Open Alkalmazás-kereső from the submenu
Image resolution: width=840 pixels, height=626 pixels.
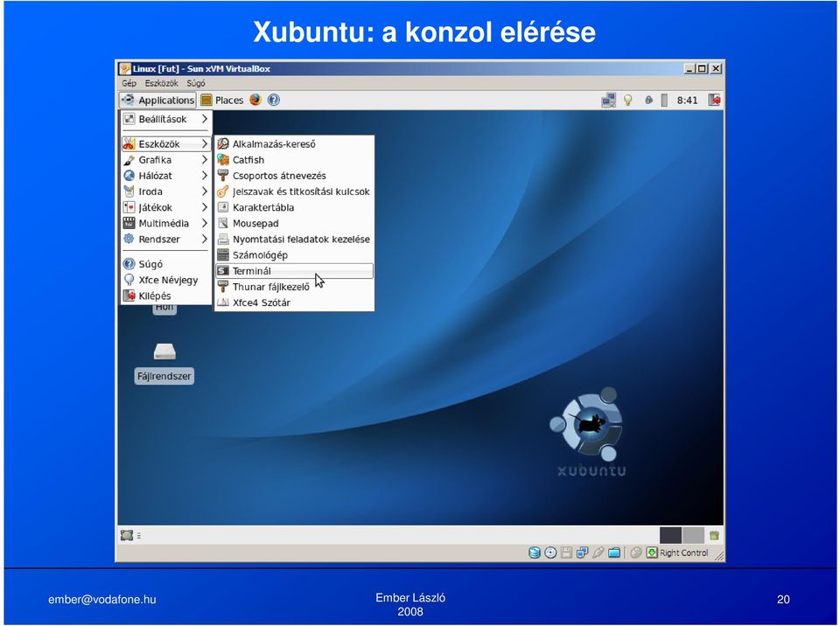click(294, 143)
